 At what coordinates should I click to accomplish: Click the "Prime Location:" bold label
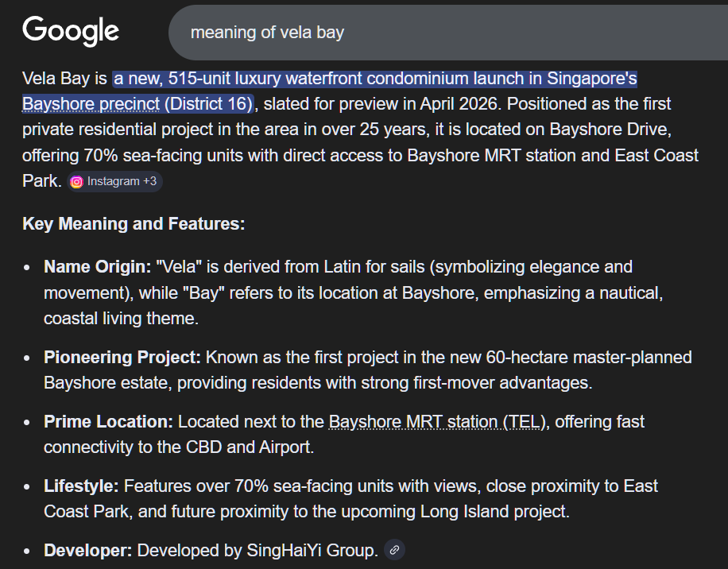click(108, 421)
